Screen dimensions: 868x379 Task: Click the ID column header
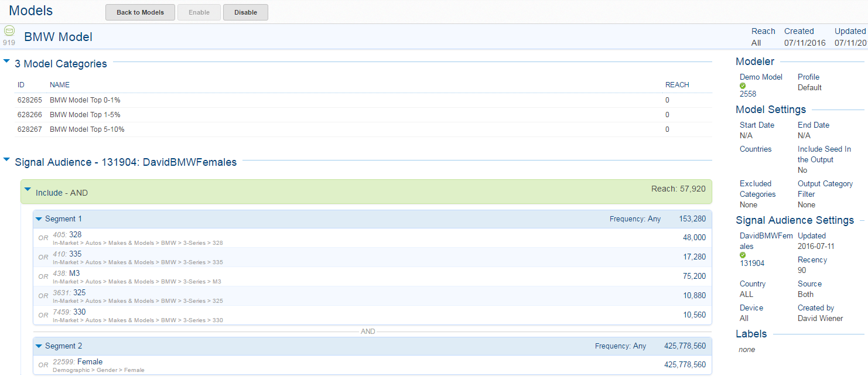coord(21,85)
